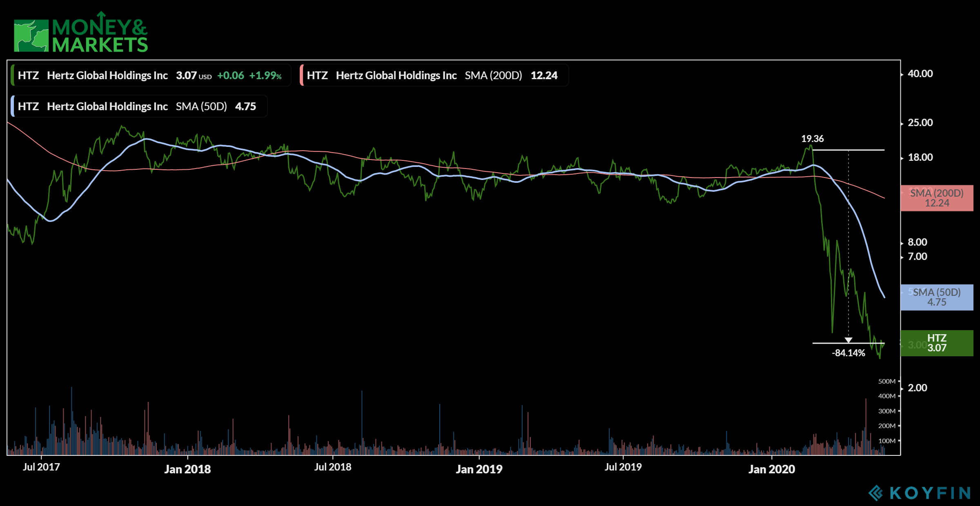This screenshot has height=506, width=980.
Task: Click the +0.06 price change value
Action: 230,75
